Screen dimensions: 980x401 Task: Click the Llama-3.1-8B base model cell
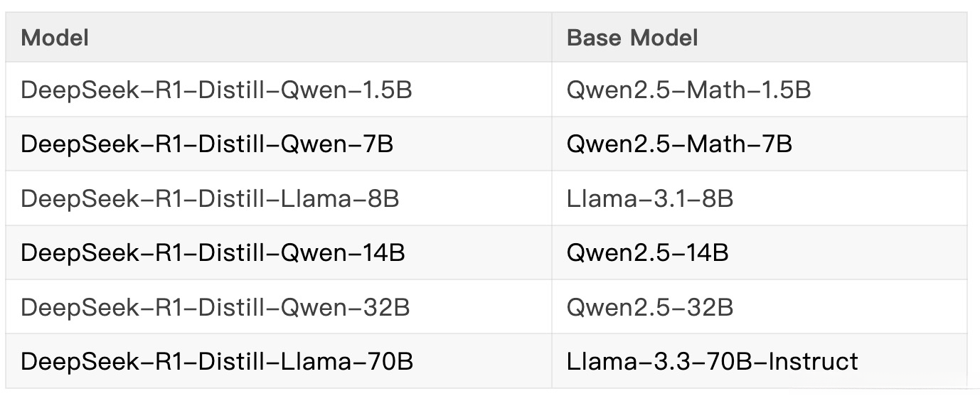coord(650,198)
